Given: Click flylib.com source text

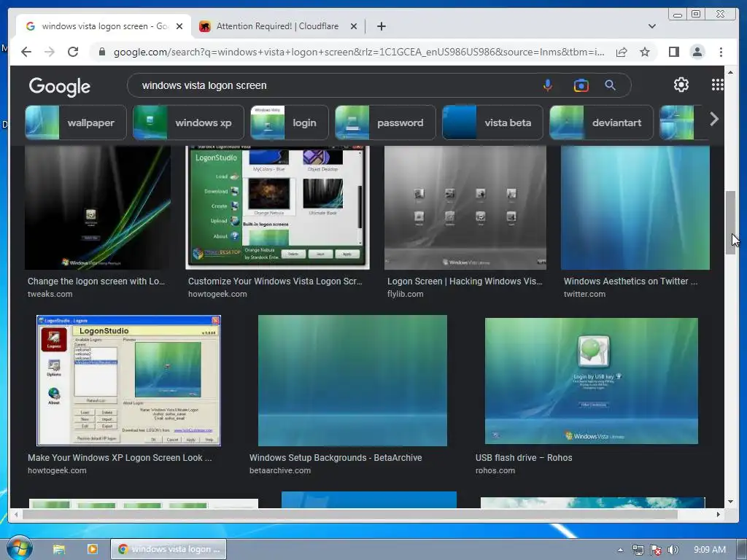Looking at the screenshot, I should pos(406,295).
